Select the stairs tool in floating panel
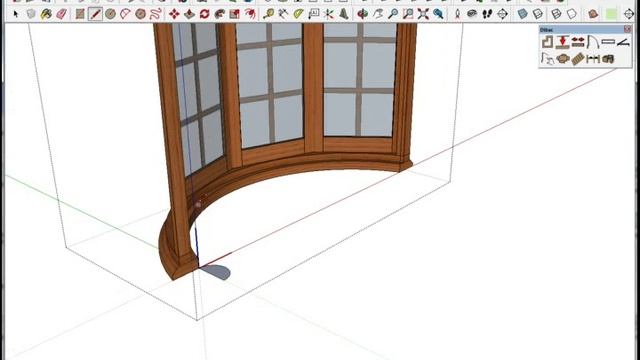 (578, 59)
